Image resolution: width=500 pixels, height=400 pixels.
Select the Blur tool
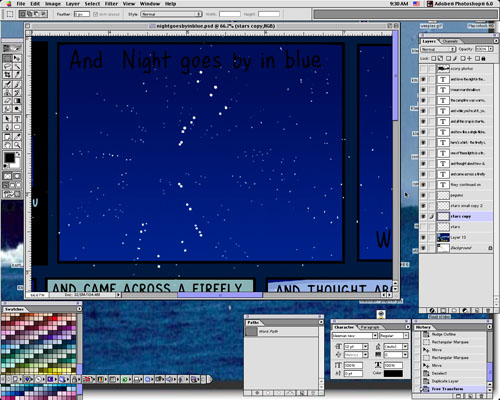[7, 109]
